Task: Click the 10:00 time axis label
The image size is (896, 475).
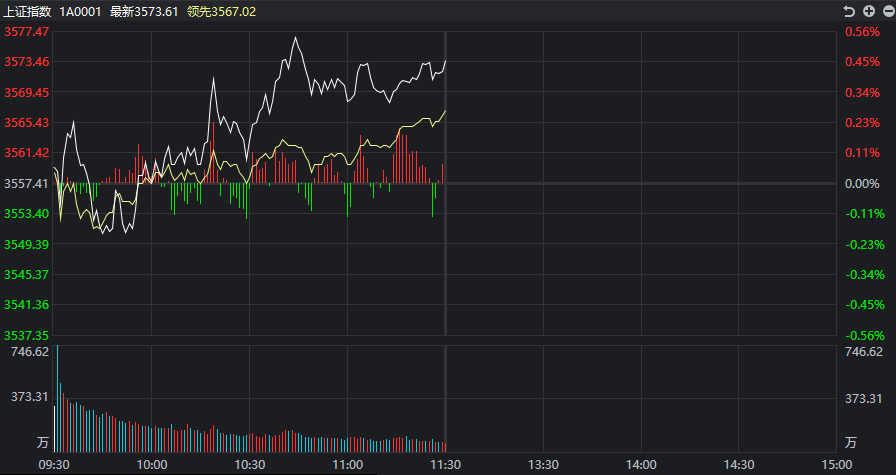Action: [152, 465]
